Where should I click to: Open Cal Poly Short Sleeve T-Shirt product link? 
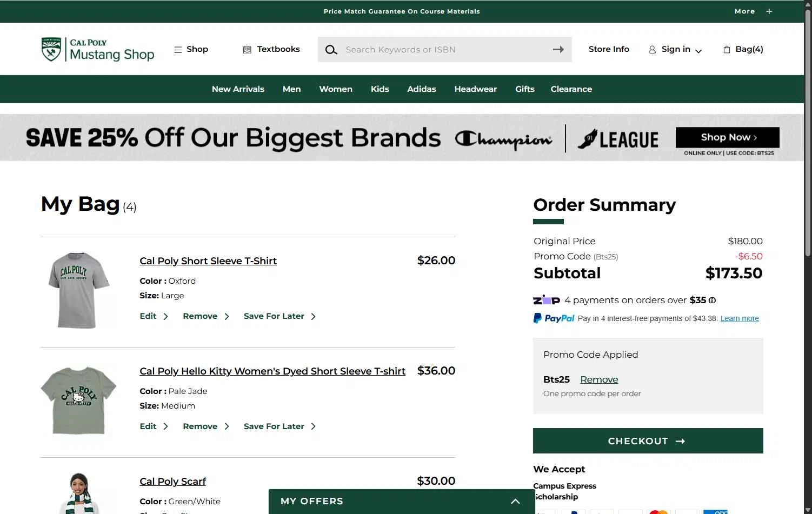(x=208, y=261)
